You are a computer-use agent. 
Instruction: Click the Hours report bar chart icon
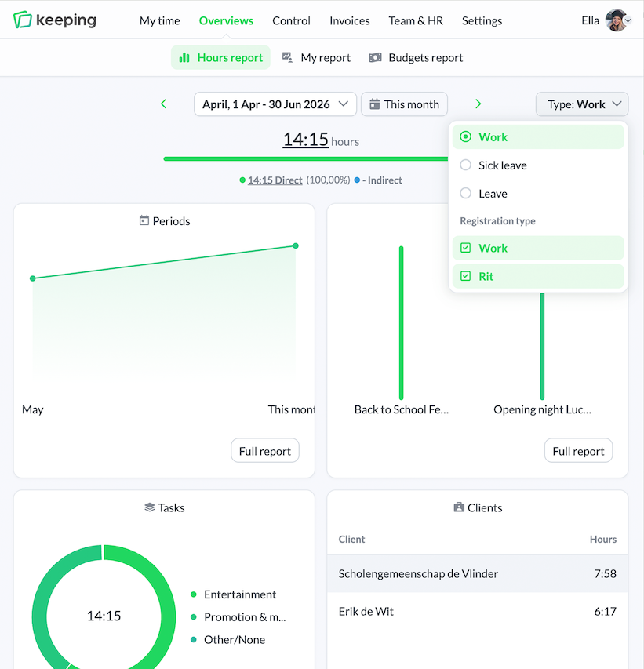click(x=184, y=57)
